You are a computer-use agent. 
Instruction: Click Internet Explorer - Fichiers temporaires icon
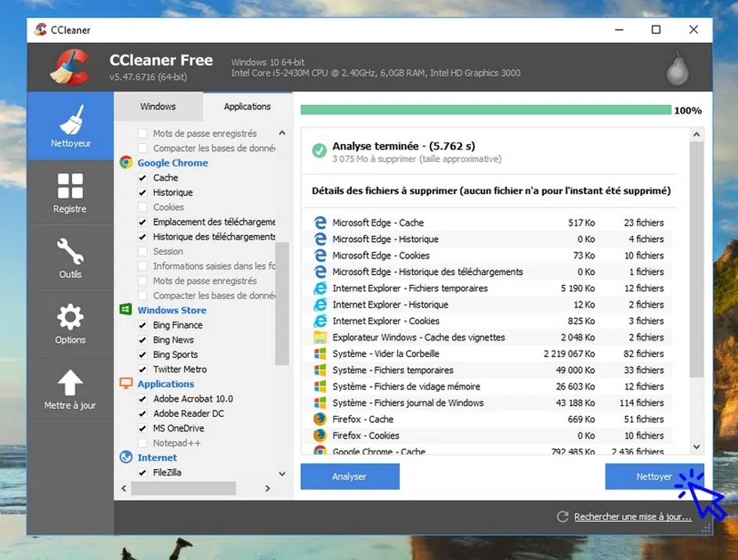[320, 288]
